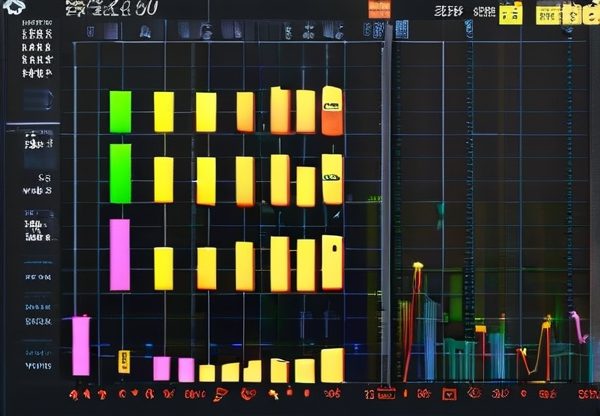The height and width of the screenshot is (416, 600).
Task: Click the blue panel icon in the top toolbar
Action: point(374,31)
